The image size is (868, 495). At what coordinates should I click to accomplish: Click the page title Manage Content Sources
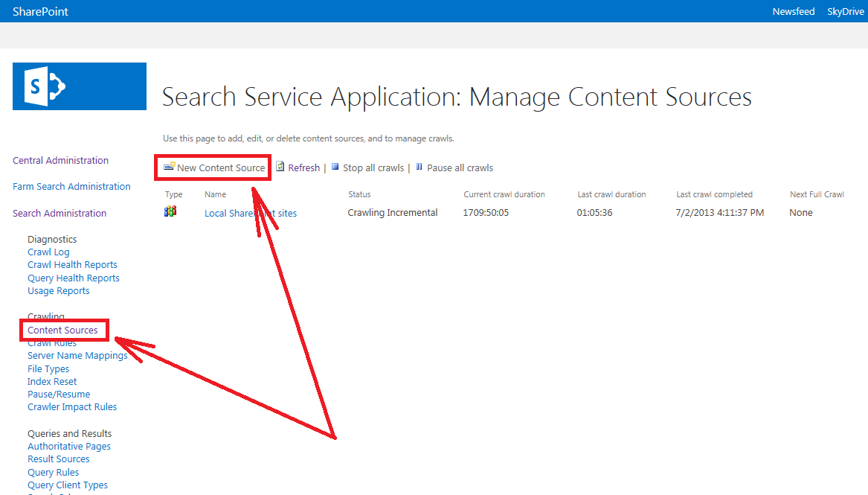coord(457,97)
